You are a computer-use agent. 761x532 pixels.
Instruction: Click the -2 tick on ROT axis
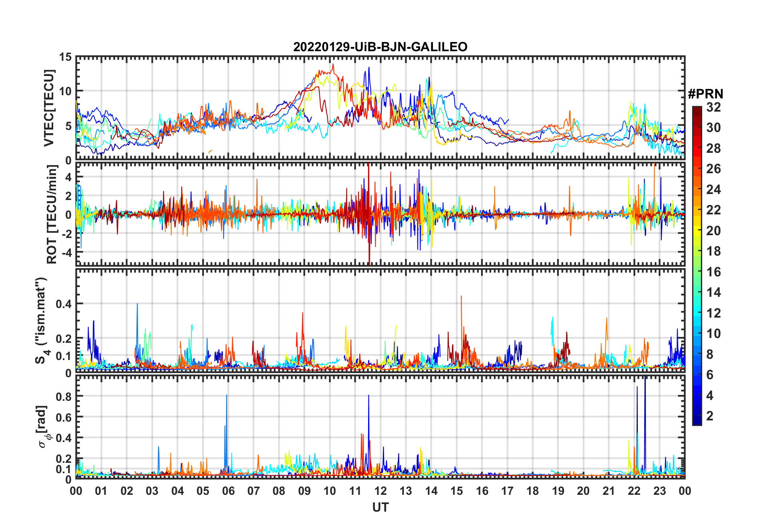tap(66, 234)
